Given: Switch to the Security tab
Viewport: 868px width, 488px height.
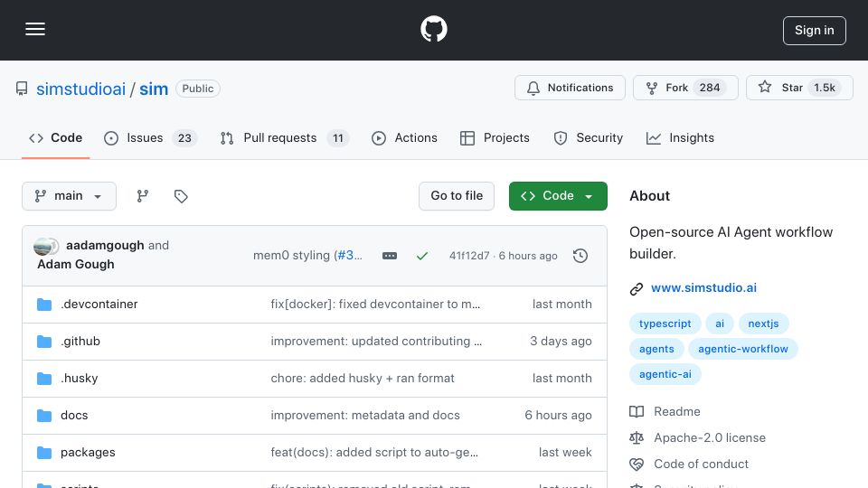Looking at the screenshot, I should (588, 137).
